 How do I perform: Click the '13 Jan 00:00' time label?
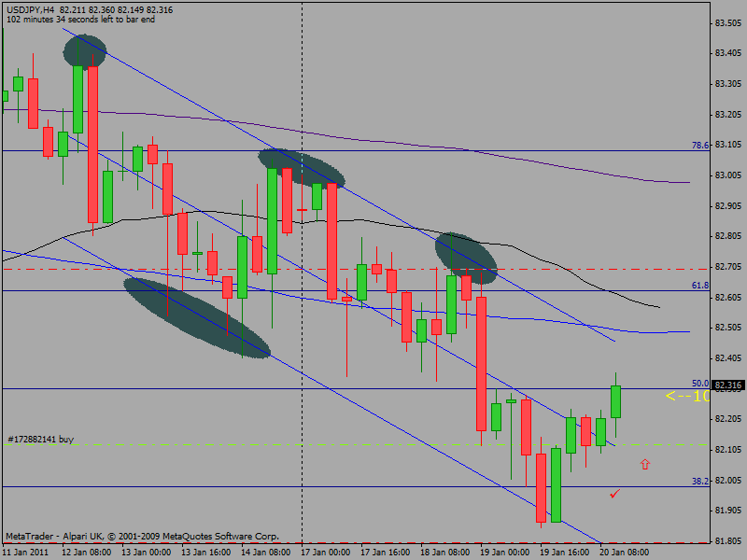[x=147, y=553]
